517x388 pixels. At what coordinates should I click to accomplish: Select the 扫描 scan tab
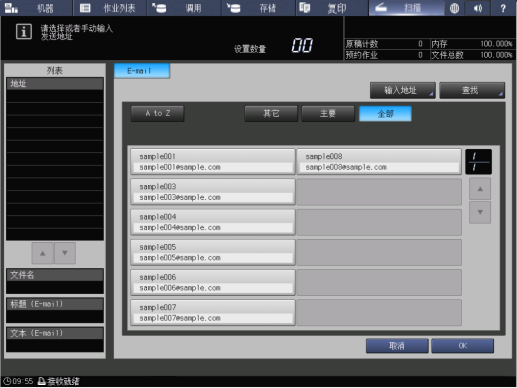(406, 8)
